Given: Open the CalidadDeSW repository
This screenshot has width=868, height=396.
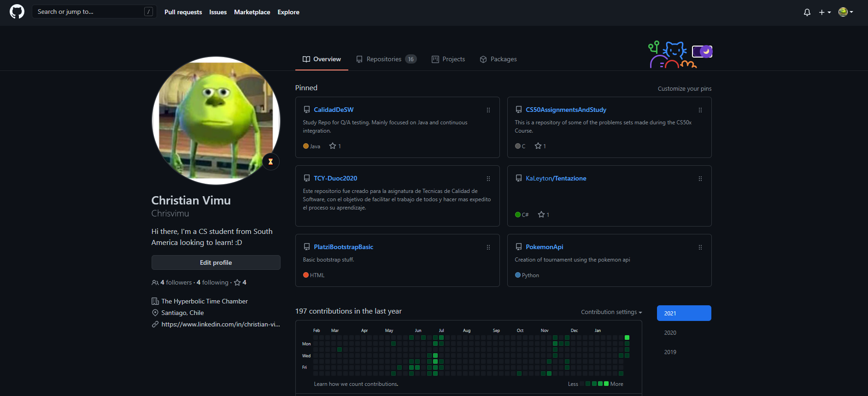Looking at the screenshot, I should tap(334, 110).
